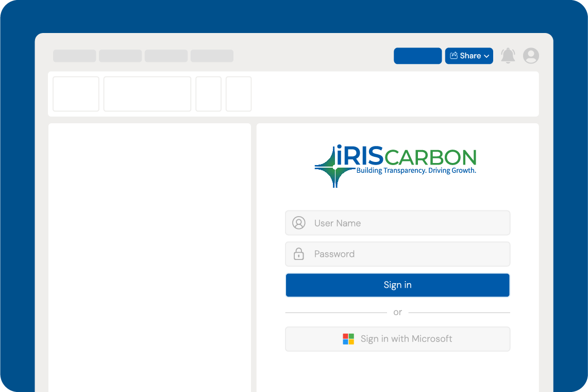
Task: Click the blank blue button beside Share
Action: click(x=418, y=56)
